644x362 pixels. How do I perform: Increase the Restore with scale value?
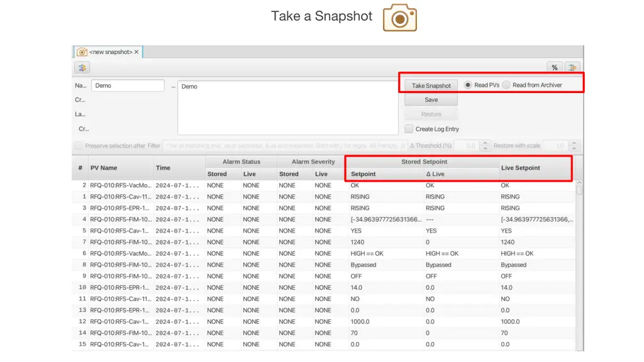[574, 143]
